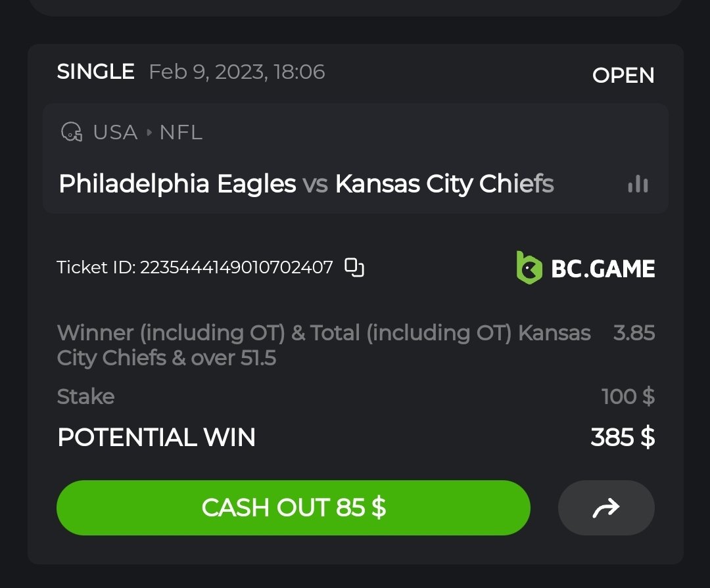
Task: Open the NFL league link
Action: (181, 132)
